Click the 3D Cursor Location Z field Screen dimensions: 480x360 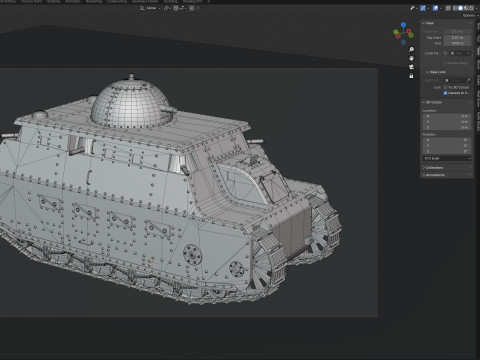point(447,127)
